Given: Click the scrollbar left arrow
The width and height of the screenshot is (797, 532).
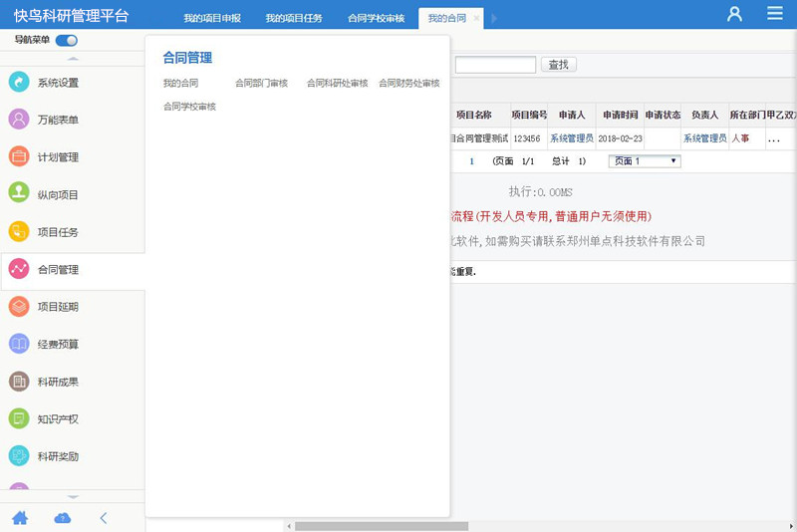Looking at the screenshot, I should 289,526.
